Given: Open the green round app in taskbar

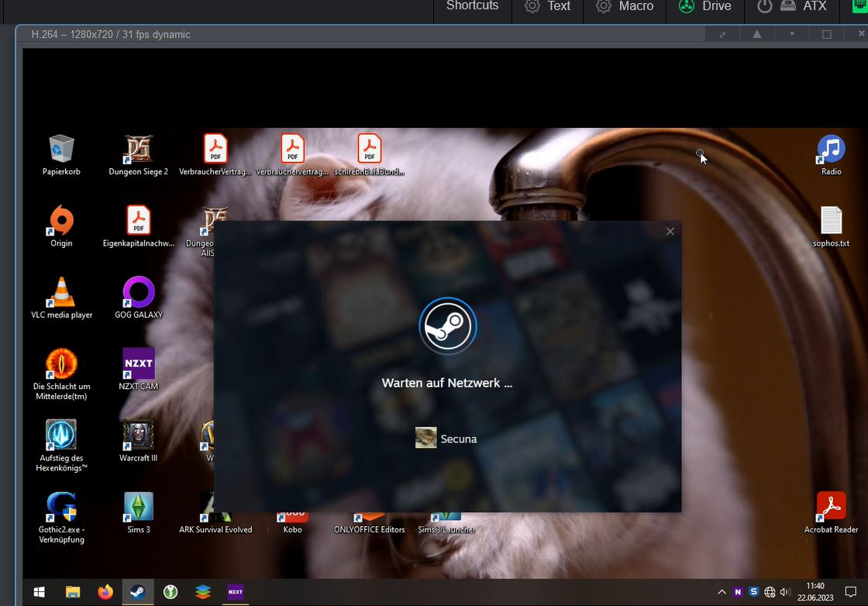Looking at the screenshot, I should pyautogui.click(x=170, y=592).
